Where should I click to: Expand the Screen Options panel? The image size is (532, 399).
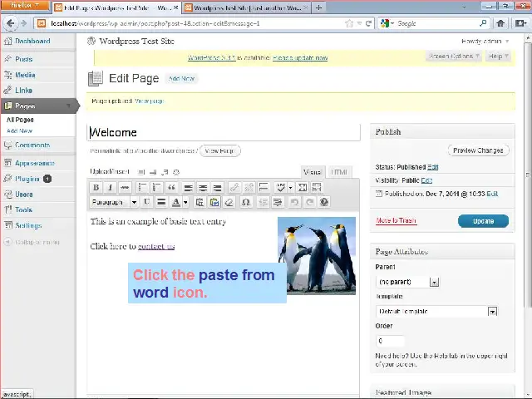(453, 56)
